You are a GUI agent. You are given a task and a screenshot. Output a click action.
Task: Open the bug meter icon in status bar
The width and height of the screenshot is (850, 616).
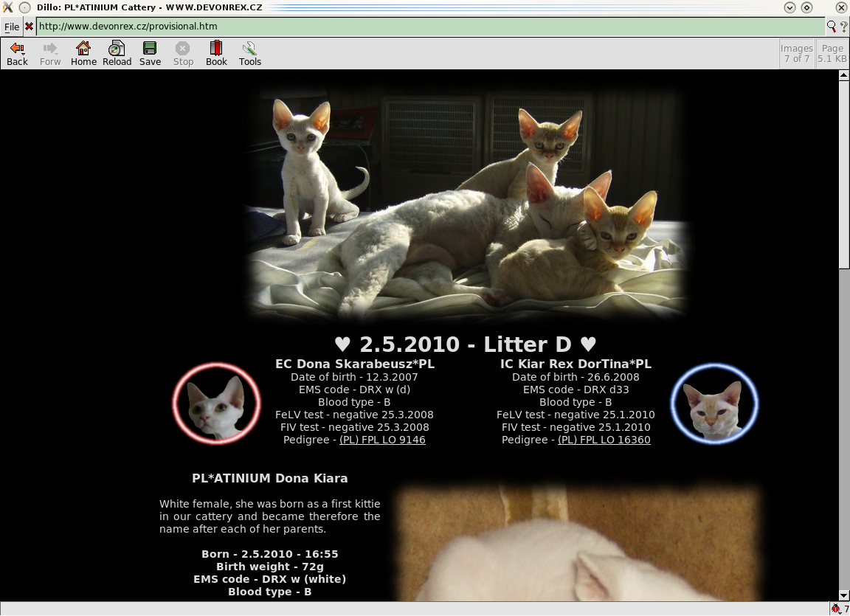(x=836, y=609)
